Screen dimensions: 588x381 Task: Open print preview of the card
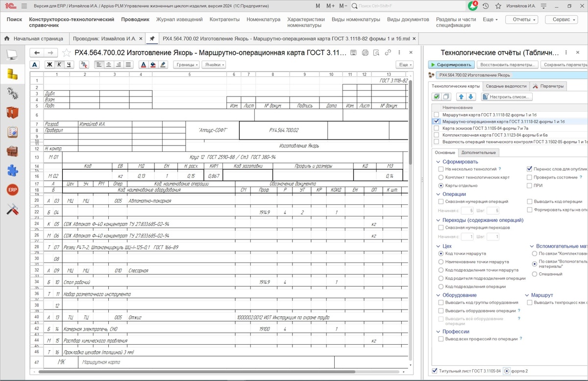tap(376, 52)
